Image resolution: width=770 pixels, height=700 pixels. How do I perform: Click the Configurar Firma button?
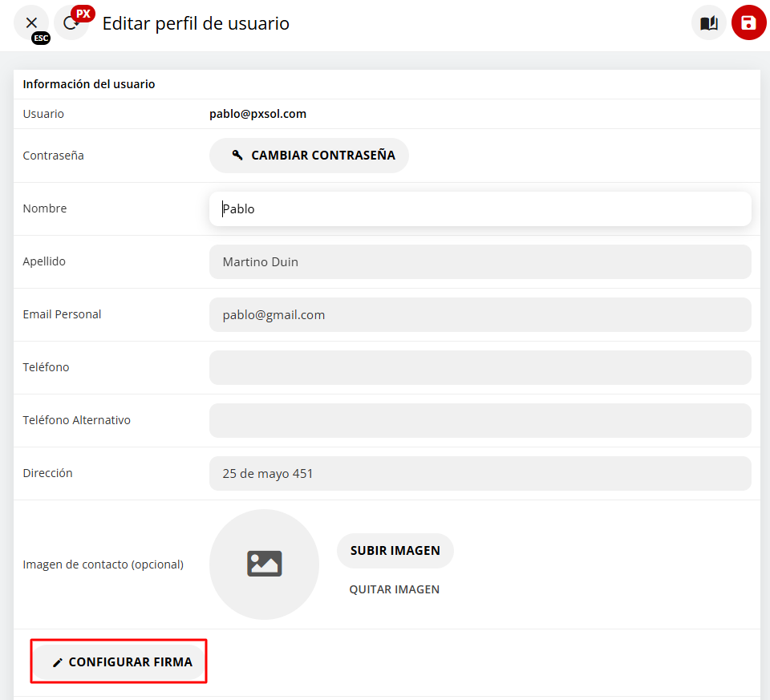click(x=122, y=662)
